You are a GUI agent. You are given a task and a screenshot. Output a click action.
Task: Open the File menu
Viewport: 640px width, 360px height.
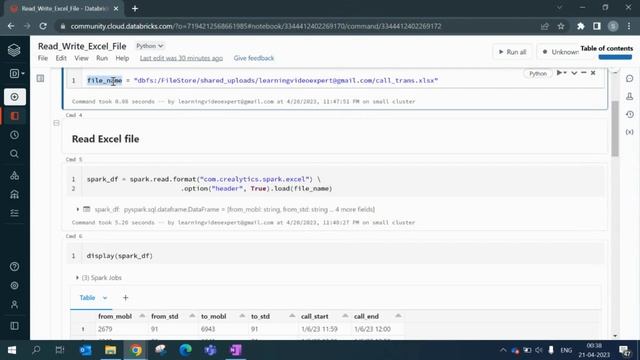43,58
